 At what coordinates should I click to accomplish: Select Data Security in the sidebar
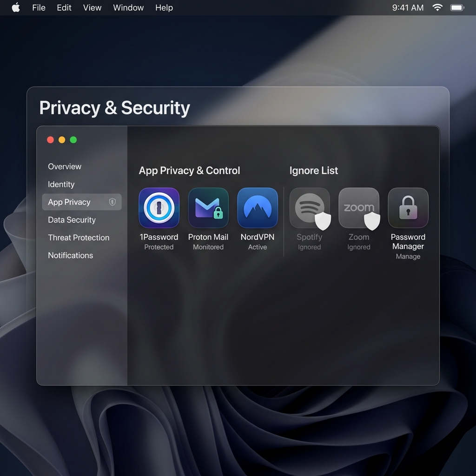(x=71, y=220)
